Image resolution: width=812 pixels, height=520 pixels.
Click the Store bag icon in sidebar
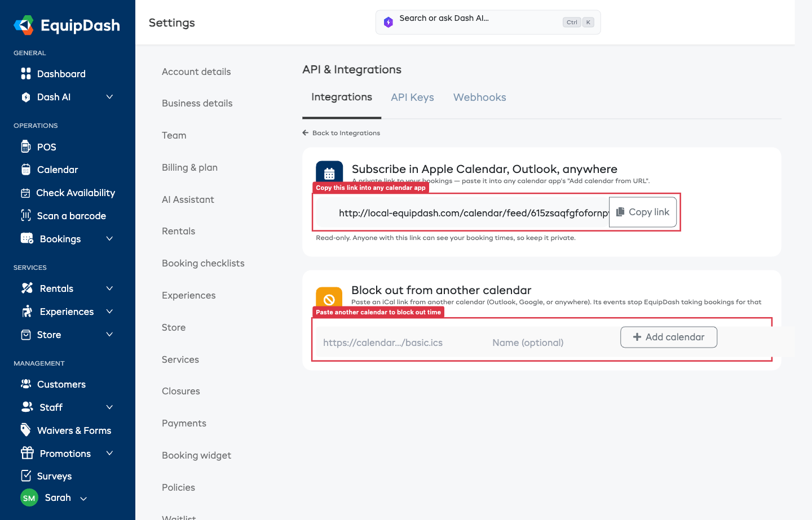(26, 335)
